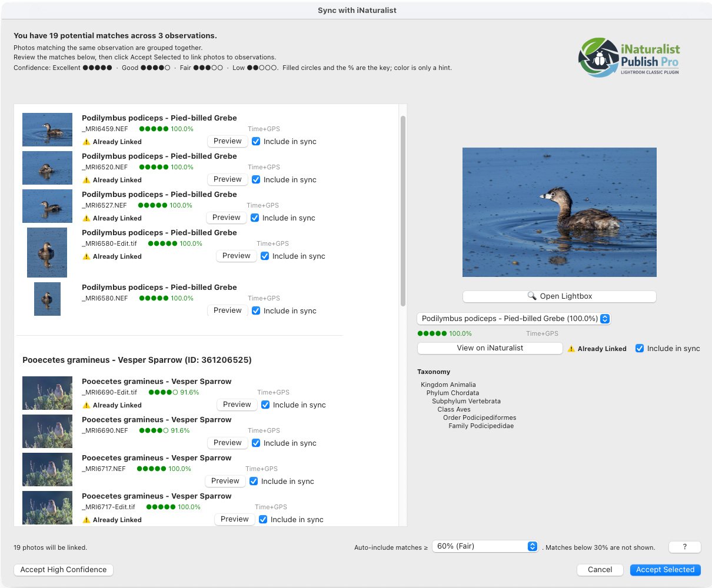Click Accept High Confidence button
Screen dimensions: 712x588
tap(64, 570)
